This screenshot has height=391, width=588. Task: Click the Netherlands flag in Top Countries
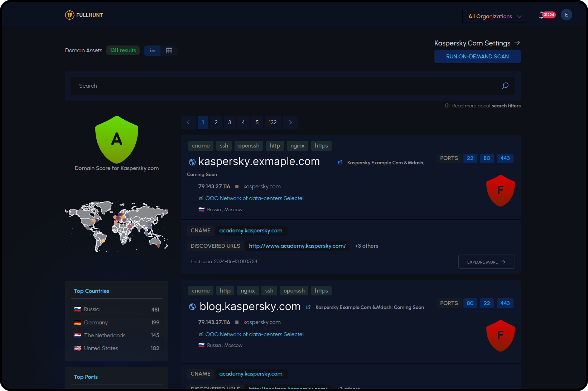coord(77,336)
